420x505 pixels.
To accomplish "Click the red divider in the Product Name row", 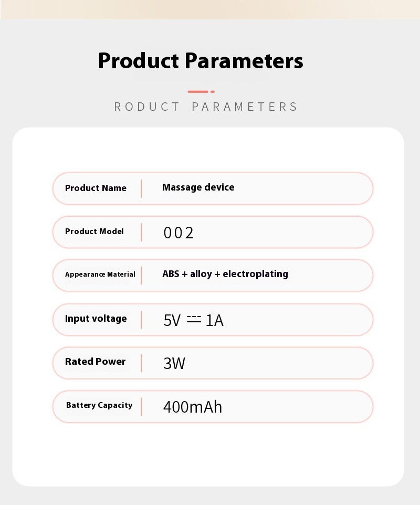I will (141, 188).
